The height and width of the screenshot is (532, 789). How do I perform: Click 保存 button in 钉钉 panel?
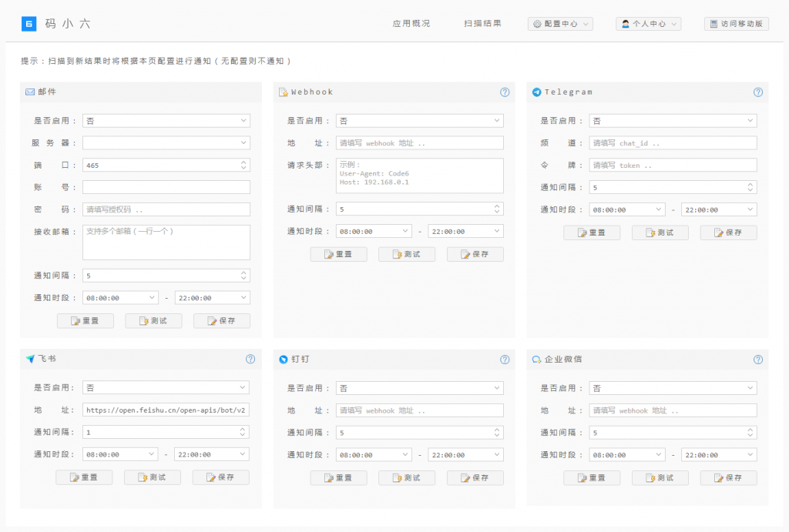(475, 477)
